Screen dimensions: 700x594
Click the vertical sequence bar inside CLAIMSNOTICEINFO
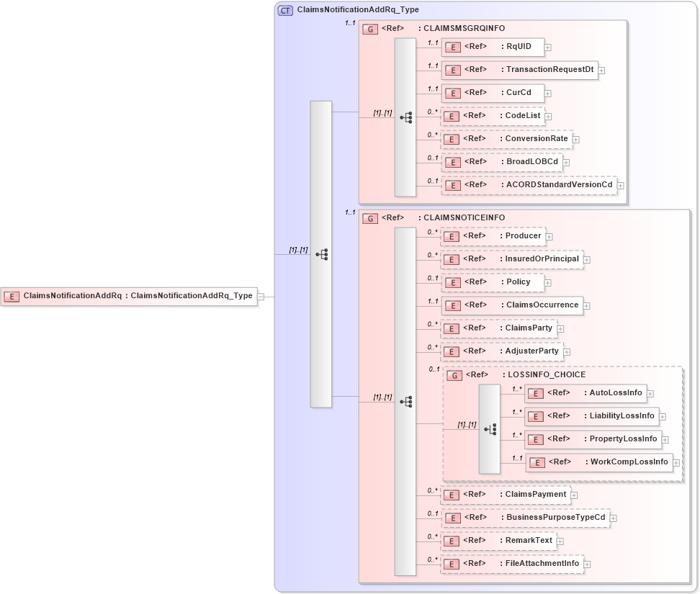pyautogui.click(x=405, y=396)
